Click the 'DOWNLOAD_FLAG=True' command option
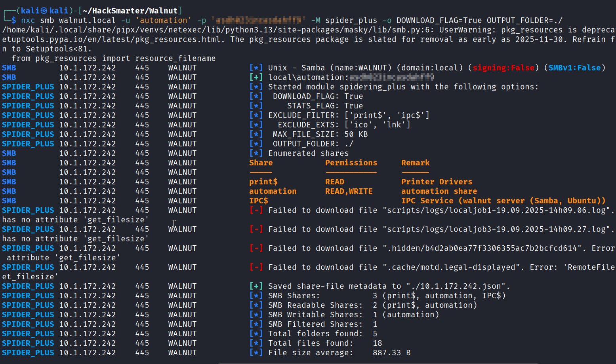 439,20
